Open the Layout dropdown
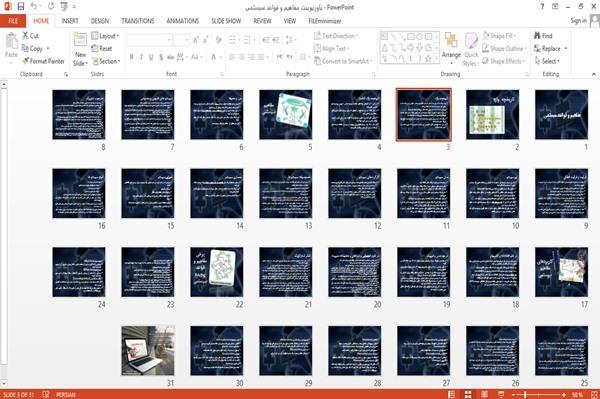600x399 pixels. (x=105, y=36)
